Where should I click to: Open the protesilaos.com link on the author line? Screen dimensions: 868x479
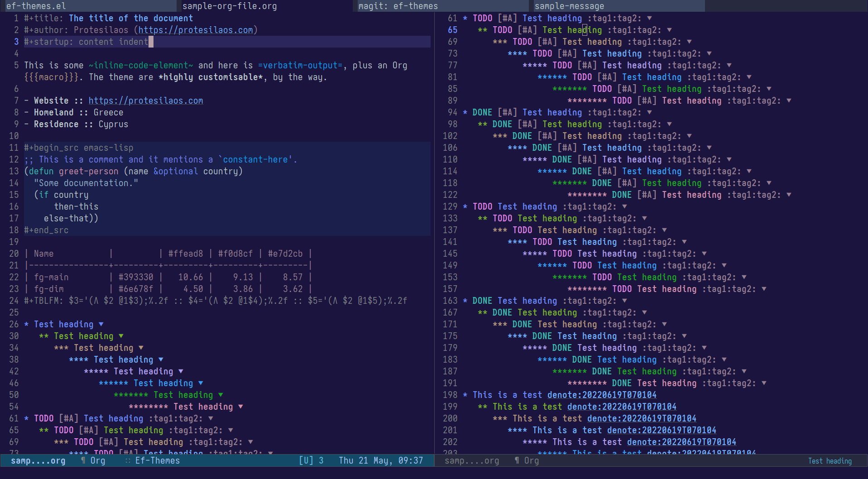(196, 30)
